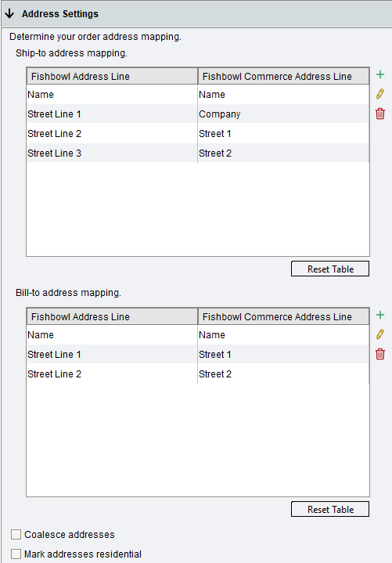Select Bill-to row Street Line 1
392x563 pixels.
coord(198,355)
